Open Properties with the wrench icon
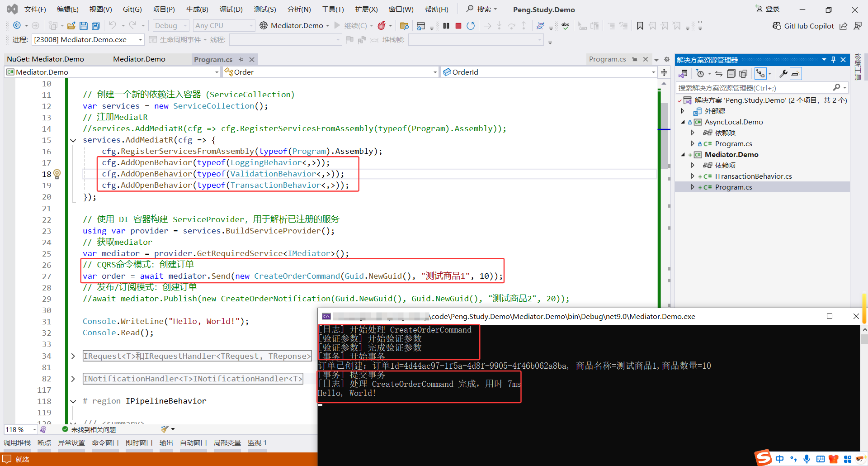Screen dimensions: 868x466 point(783,73)
